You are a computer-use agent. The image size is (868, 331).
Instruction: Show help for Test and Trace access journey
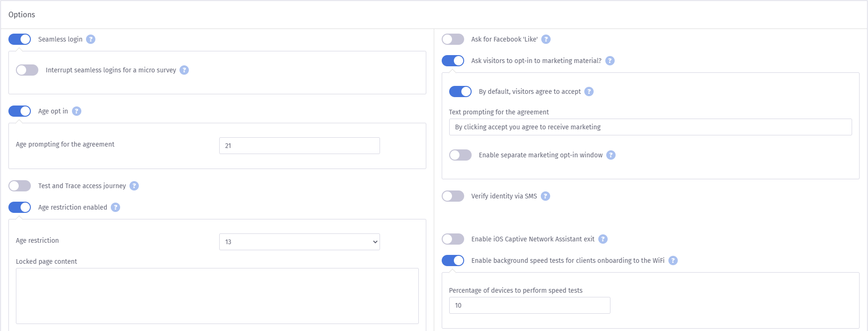coord(134,186)
